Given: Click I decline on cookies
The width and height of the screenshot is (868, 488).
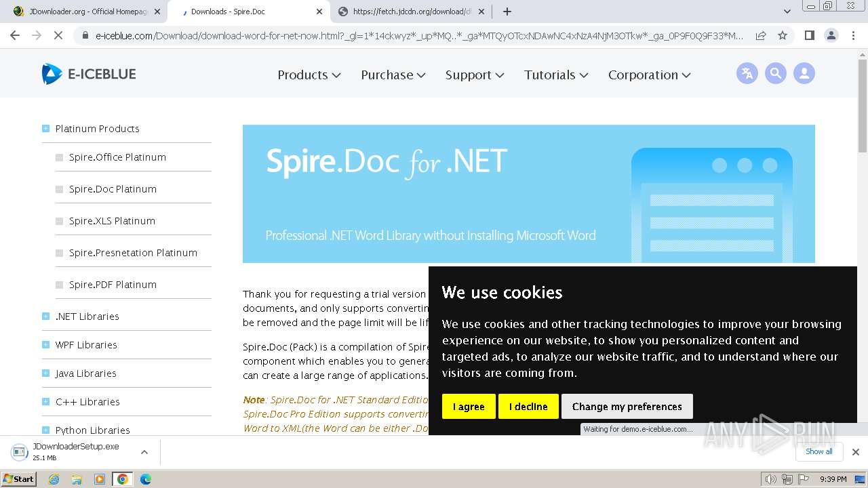Looking at the screenshot, I should pyautogui.click(x=528, y=406).
